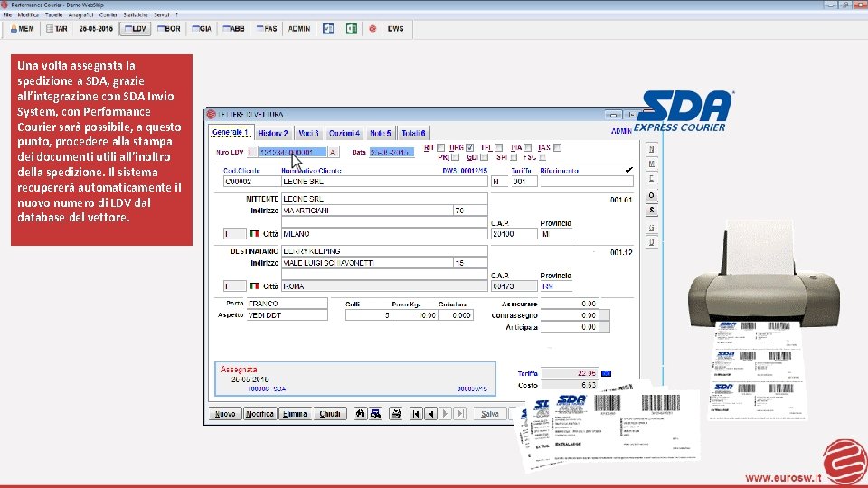This screenshot has height=488, width=868.
Task: Click the Nuovo button
Action: click(x=225, y=414)
